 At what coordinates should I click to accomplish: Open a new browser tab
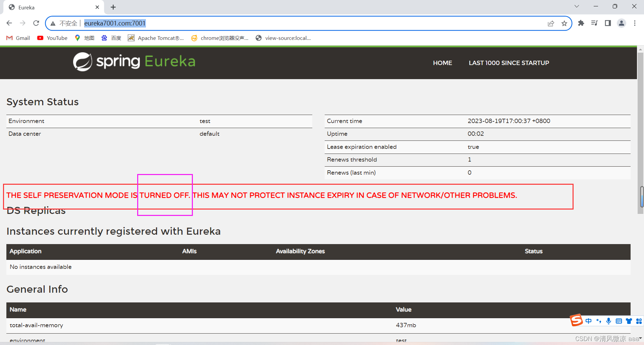click(113, 7)
